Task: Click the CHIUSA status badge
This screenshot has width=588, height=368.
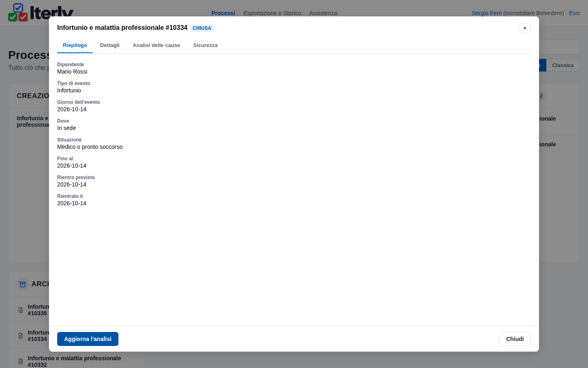Action: pos(202,28)
